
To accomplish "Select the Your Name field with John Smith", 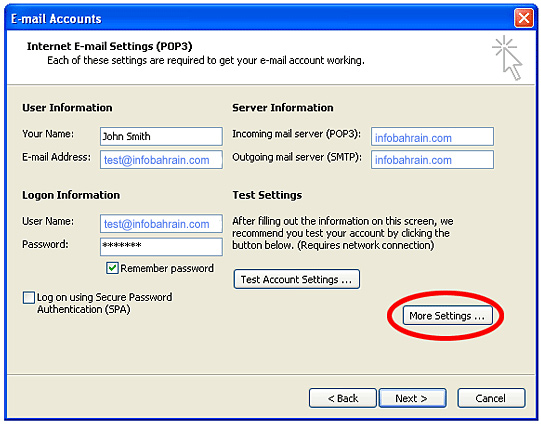I will click(161, 136).
